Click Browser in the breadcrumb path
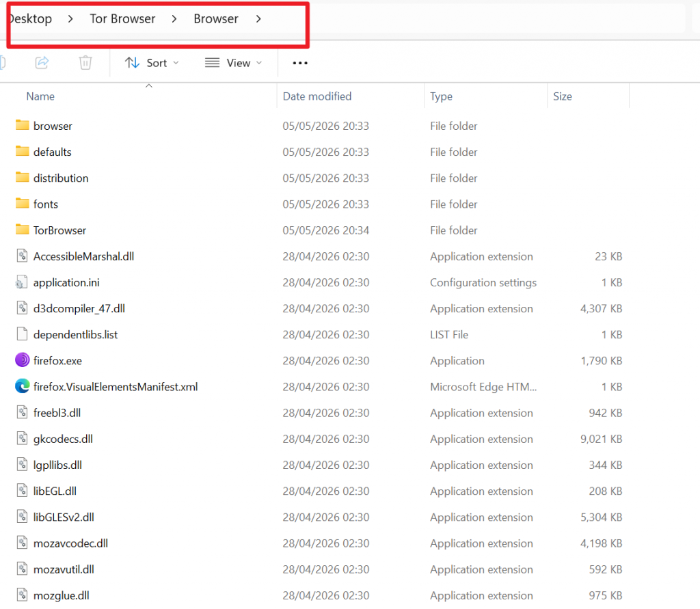Screen dimensions: 700x609 [x=215, y=18]
